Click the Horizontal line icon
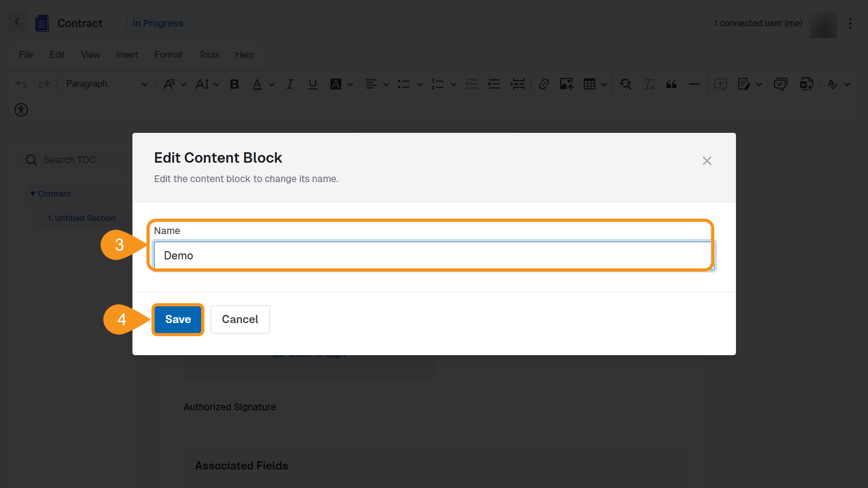The width and height of the screenshot is (868, 488). click(x=694, y=84)
